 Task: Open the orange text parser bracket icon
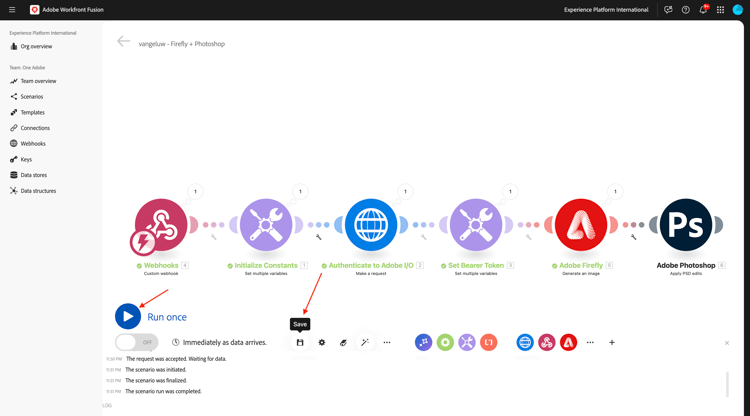(488, 342)
